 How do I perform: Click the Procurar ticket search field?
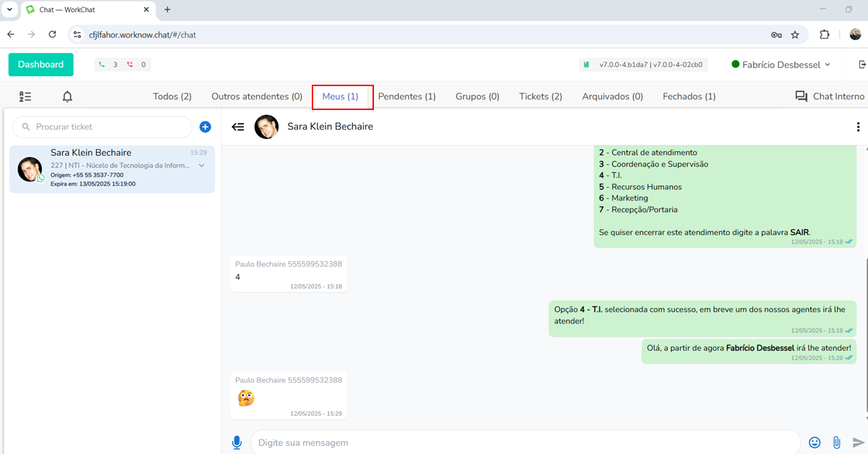point(109,127)
